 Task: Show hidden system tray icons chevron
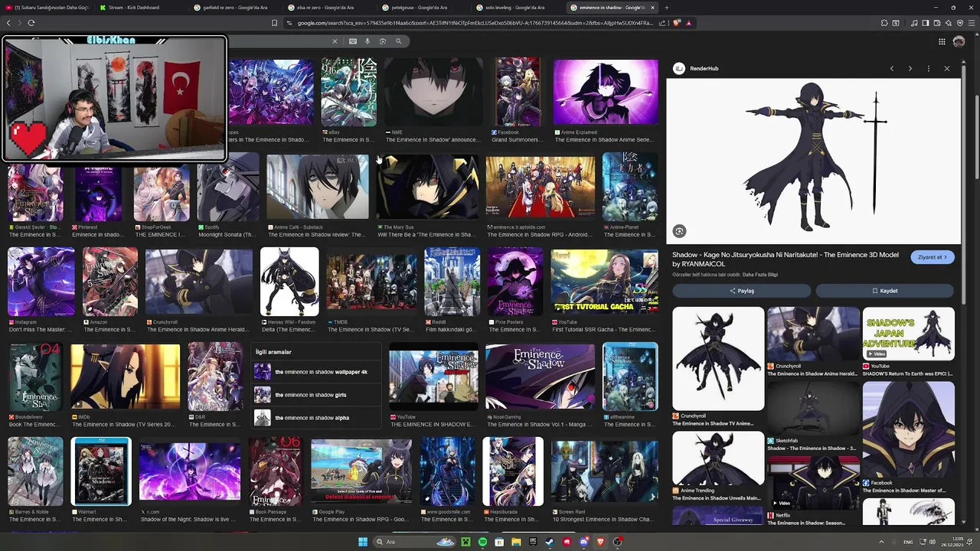tap(881, 542)
